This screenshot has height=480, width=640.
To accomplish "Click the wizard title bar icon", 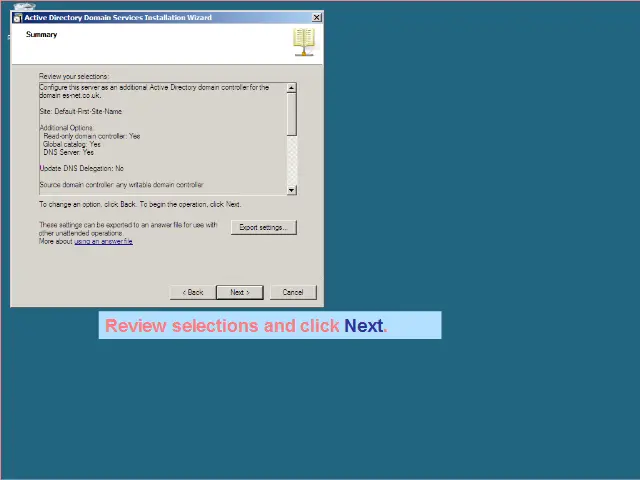I will [17, 18].
